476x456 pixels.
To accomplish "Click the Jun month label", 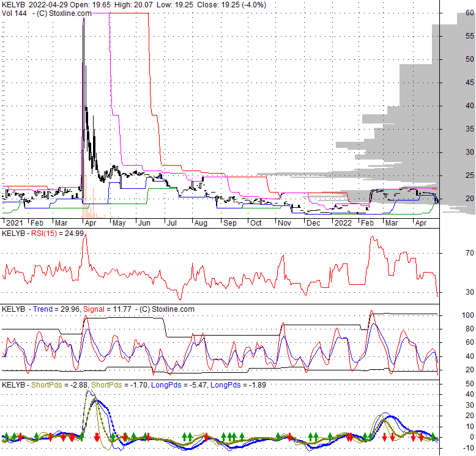I will [x=144, y=223].
